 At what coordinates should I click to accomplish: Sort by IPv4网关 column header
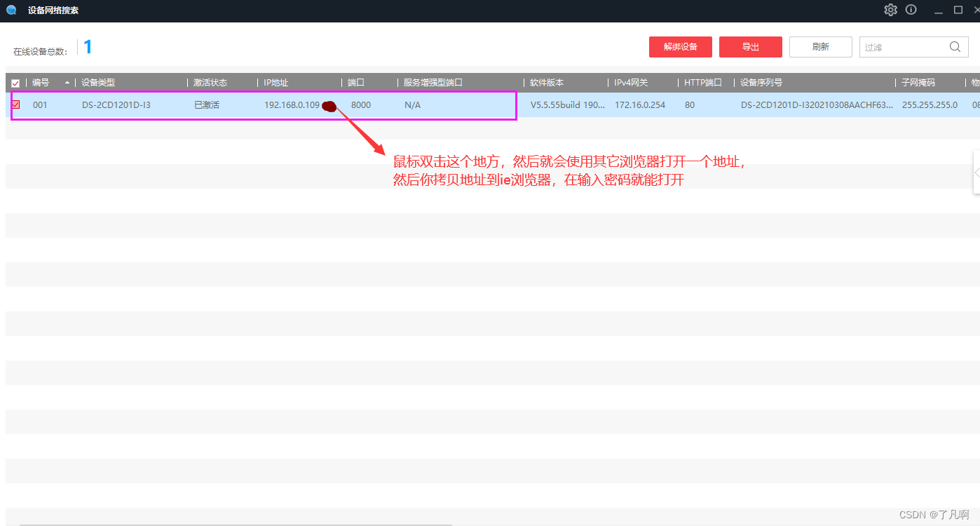tap(631, 83)
